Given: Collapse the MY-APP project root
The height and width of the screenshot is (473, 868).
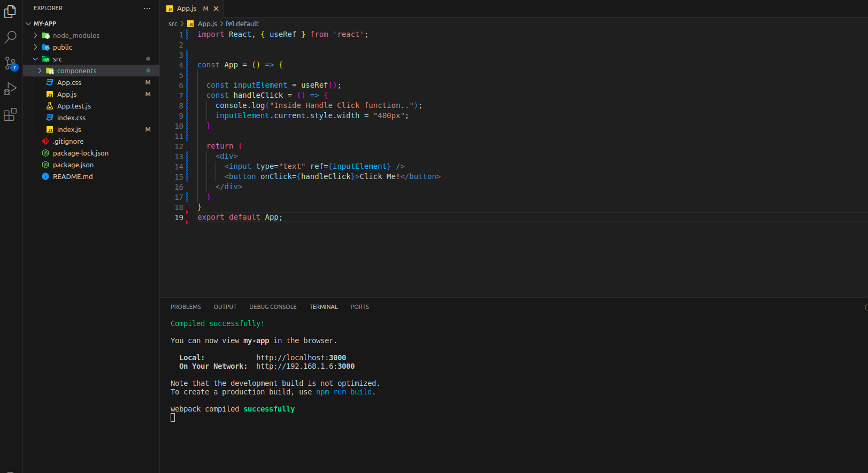Looking at the screenshot, I should click(44, 24).
